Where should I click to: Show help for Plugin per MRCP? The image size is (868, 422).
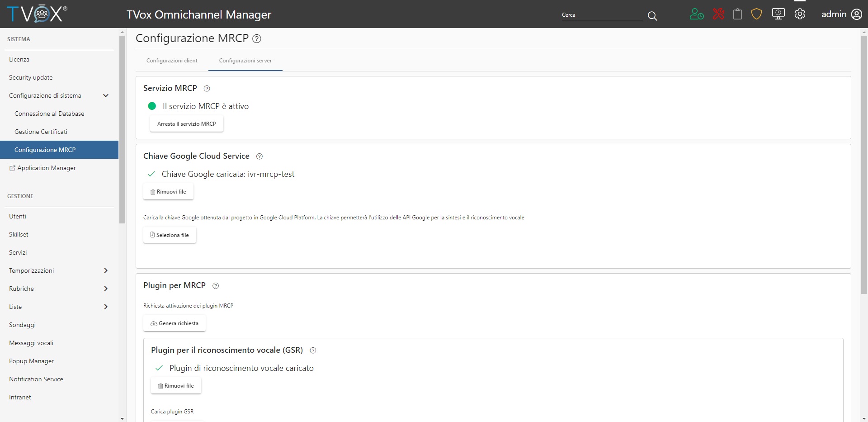click(x=216, y=286)
